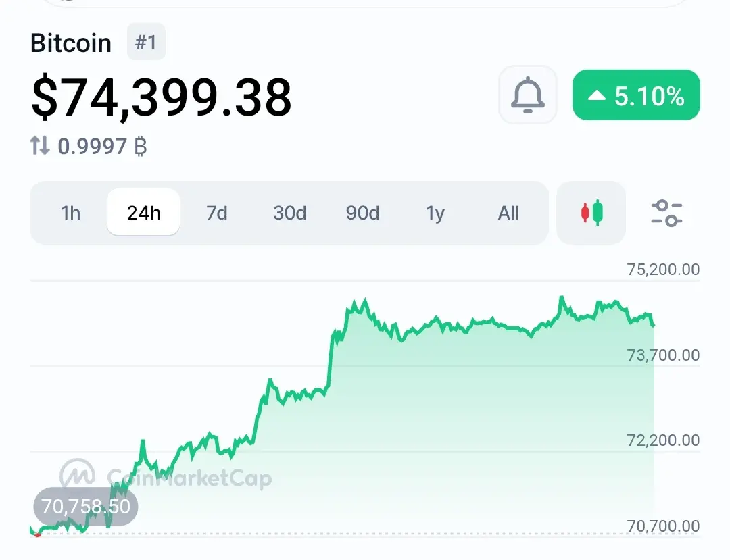This screenshot has height=560, width=730.
Task: Tap the 5.10% change badge
Action: (x=636, y=95)
